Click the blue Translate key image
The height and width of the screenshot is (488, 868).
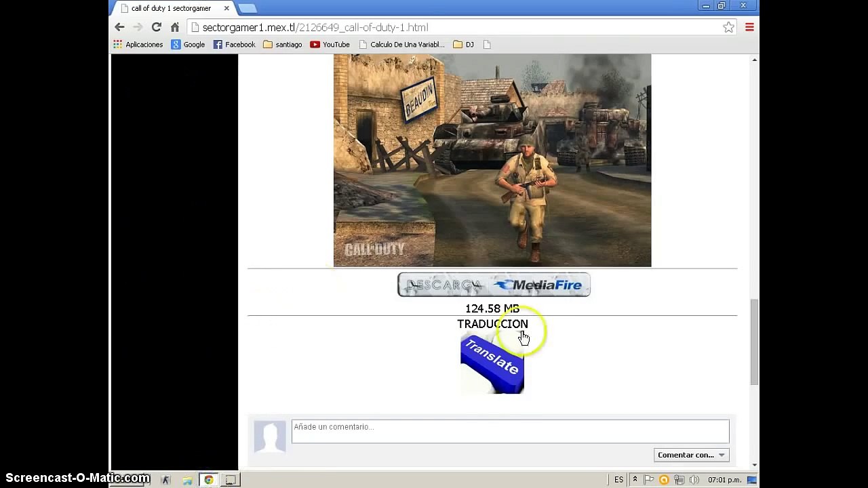[x=492, y=364]
